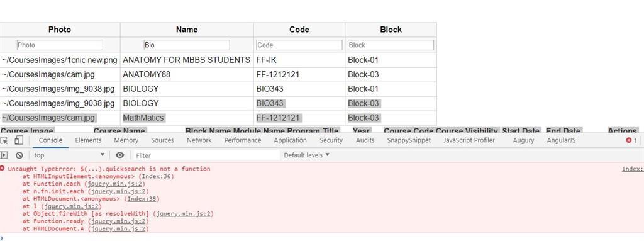Open the Index:35 source link
This screenshot has height=241, width=644.
143,199
